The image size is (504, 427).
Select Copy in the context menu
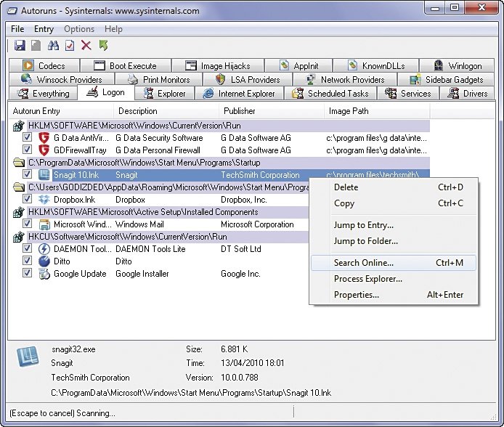(394, 203)
